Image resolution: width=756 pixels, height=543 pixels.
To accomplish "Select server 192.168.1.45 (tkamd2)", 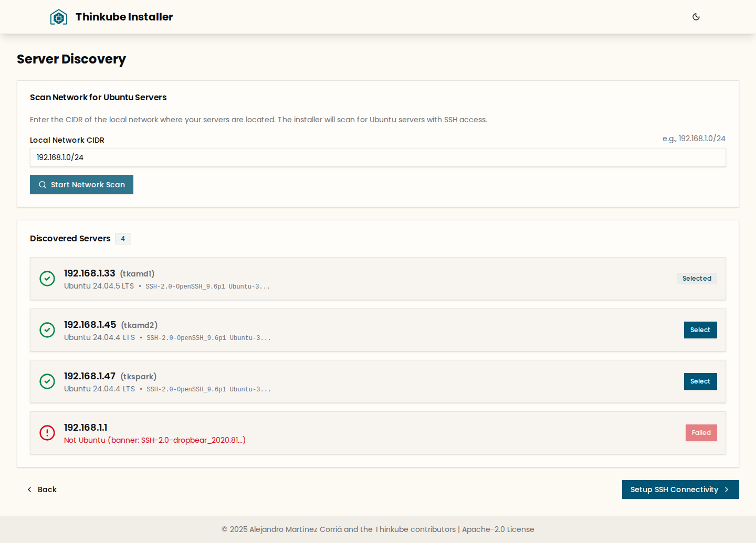I will tap(700, 330).
